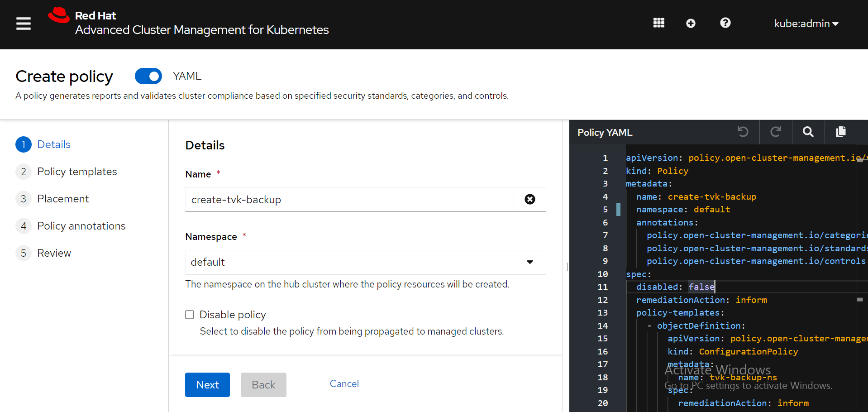The height and width of the screenshot is (412, 868).
Task: Copy the Policy YAML to clipboard
Action: tap(840, 132)
